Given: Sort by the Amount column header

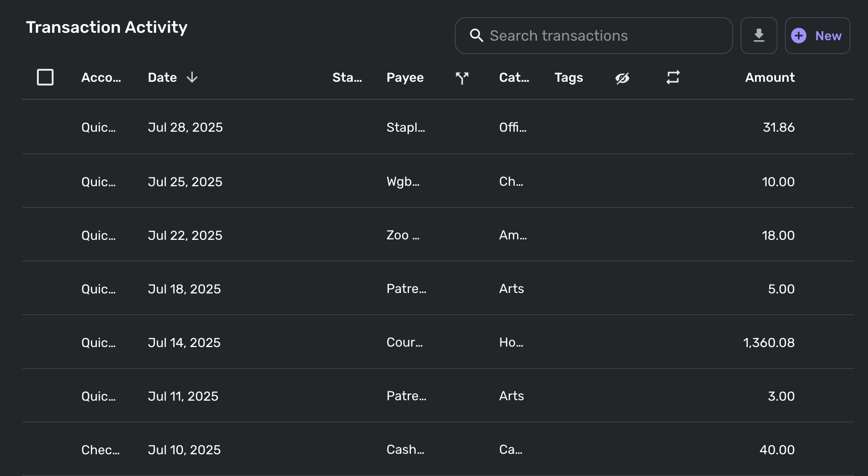Looking at the screenshot, I should [x=770, y=77].
